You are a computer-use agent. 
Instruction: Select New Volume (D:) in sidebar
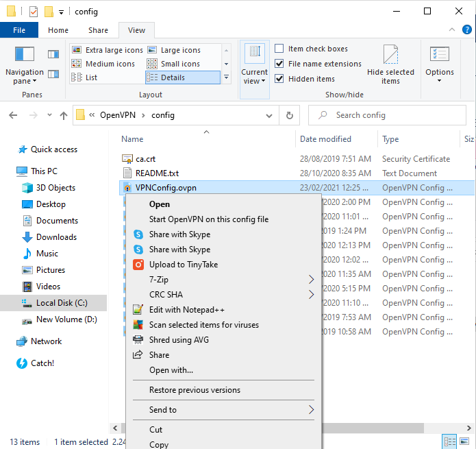[x=66, y=319]
